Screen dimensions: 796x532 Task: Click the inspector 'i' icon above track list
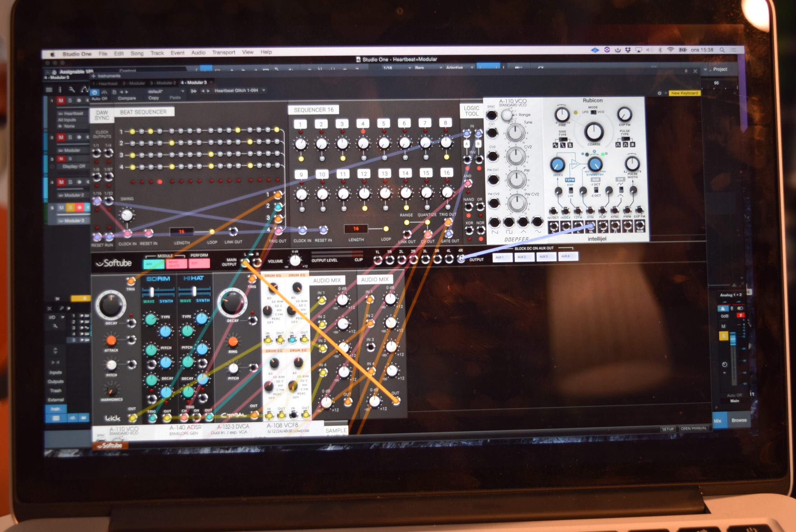pyautogui.click(x=60, y=90)
